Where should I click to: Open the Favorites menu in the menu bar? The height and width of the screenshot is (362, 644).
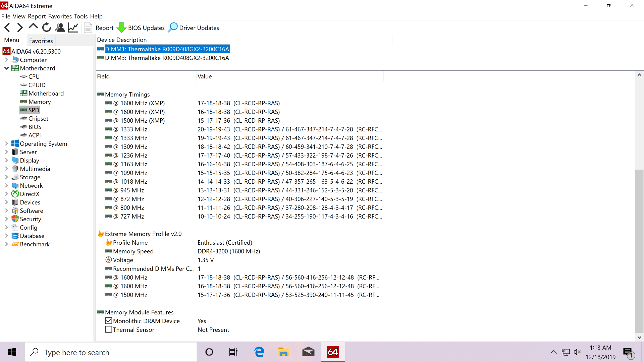[x=60, y=16]
